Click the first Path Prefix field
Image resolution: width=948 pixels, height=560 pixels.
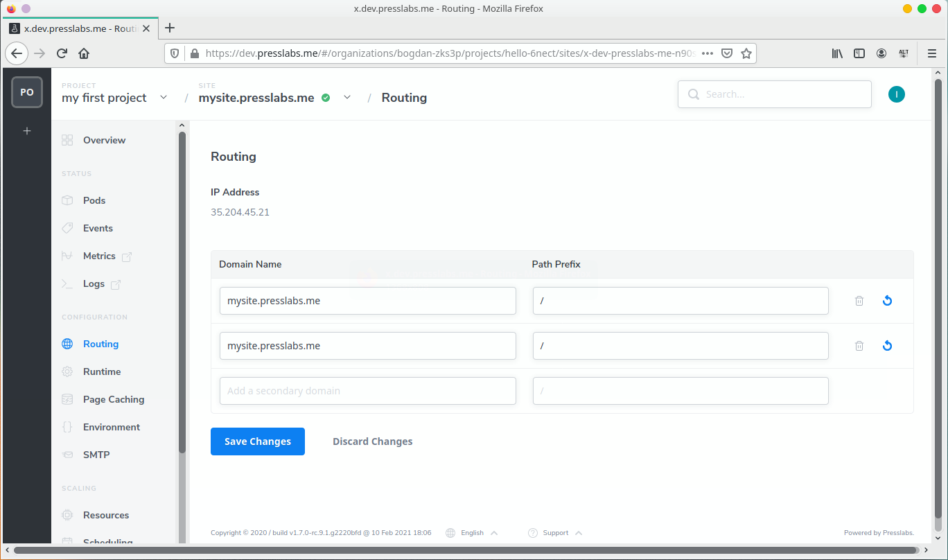click(681, 301)
